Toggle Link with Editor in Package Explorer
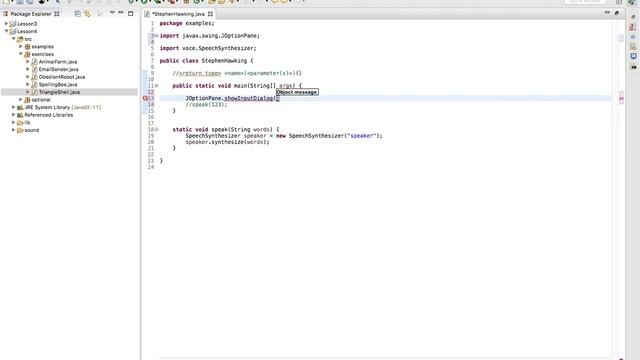The width and height of the screenshot is (640, 360). coord(87,13)
